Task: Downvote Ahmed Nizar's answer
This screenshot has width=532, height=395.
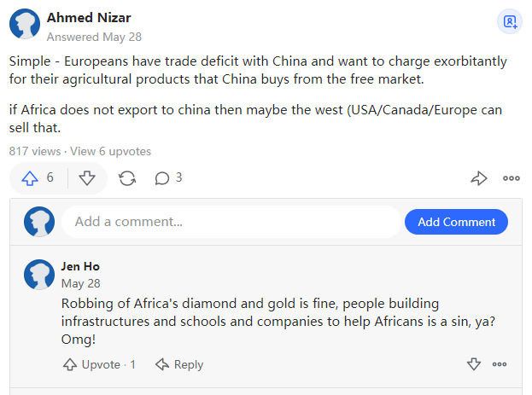Action: coord(86,178)
